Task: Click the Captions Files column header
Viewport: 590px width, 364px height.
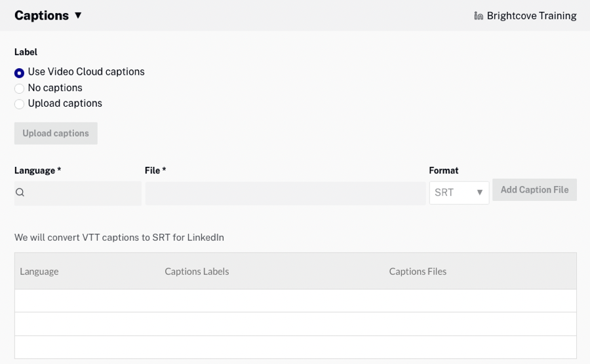Action: pos(418,272)
